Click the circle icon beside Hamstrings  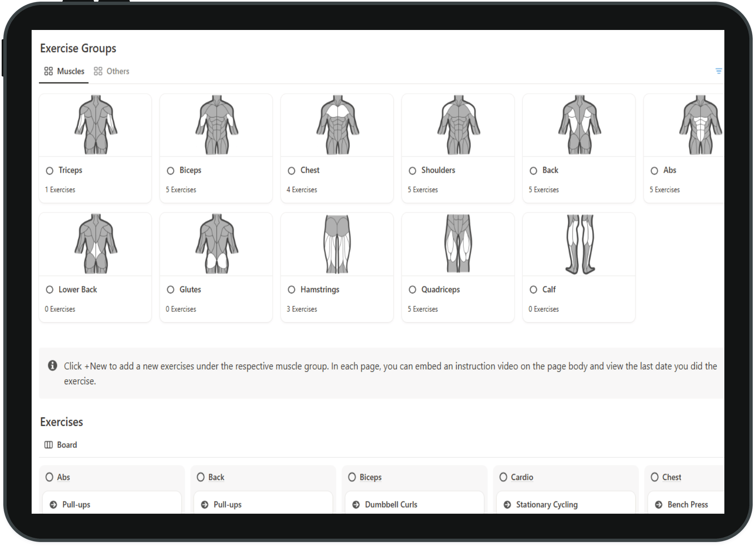click(x=291, y=290)
